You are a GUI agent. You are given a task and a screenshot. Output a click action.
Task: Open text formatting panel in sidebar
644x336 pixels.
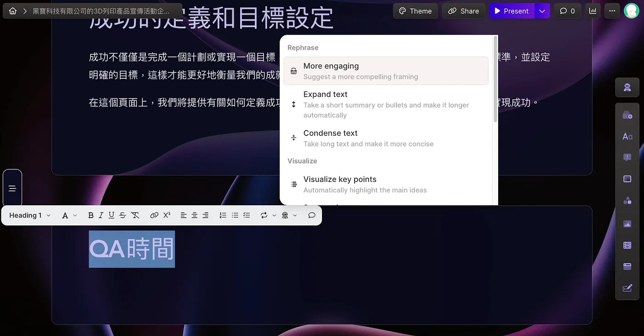(x=627, y=136)
